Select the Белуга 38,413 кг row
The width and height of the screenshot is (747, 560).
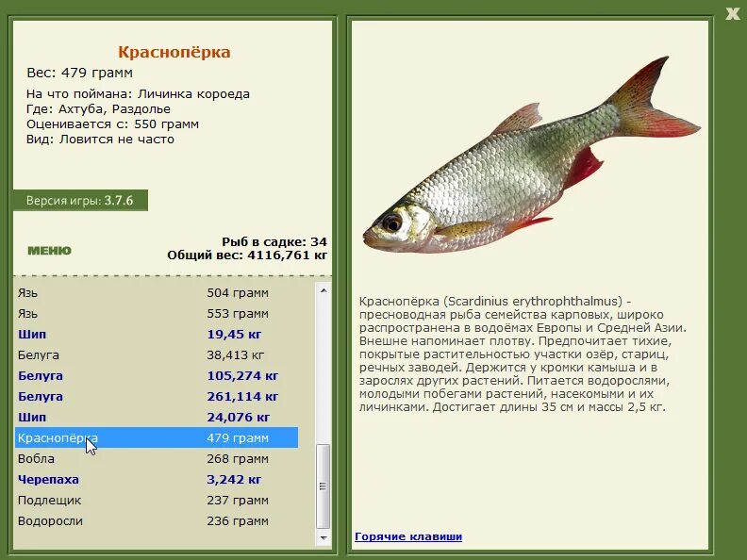[x=157, y=355]
